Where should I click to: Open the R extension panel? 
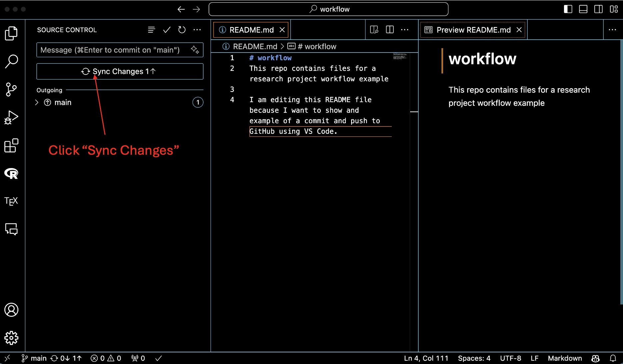point(11,173)
